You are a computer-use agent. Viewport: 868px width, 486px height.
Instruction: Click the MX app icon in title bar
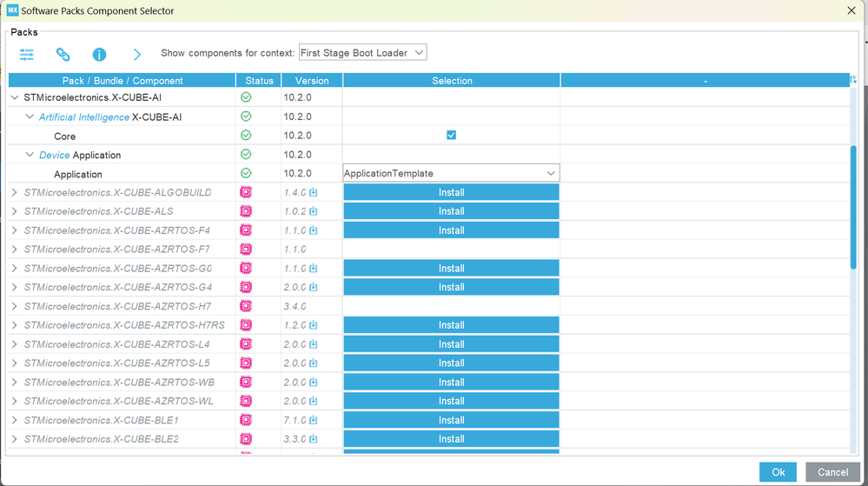tap(12, 10)
